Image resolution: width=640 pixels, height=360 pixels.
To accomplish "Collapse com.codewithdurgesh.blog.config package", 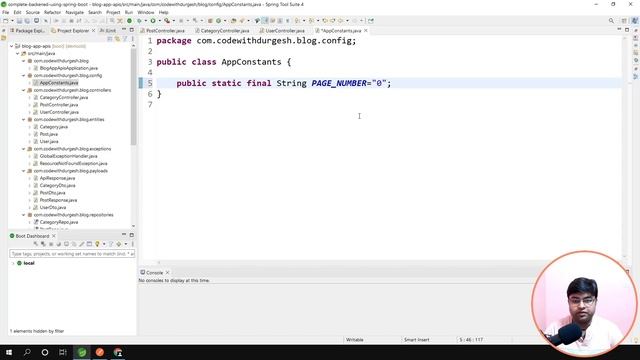I will click(x=24, y=76).
